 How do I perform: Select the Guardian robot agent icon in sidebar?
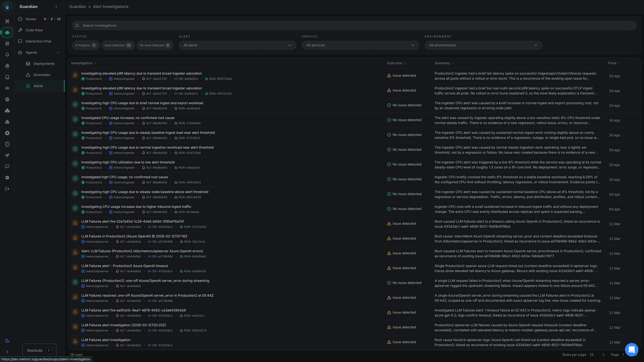pos(7,32)
